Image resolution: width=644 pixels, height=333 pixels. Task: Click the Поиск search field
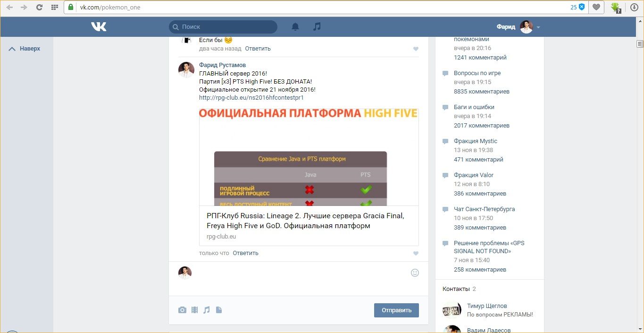(223, 27)
